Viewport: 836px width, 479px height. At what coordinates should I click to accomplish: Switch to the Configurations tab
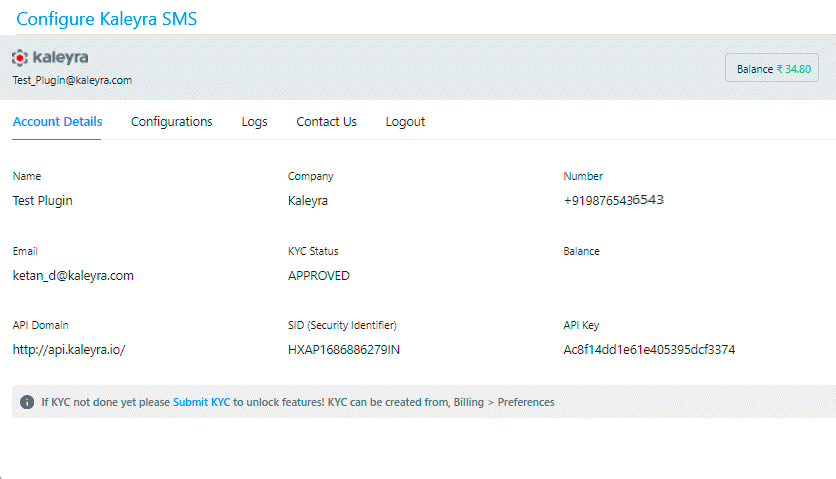coord(172,122)
